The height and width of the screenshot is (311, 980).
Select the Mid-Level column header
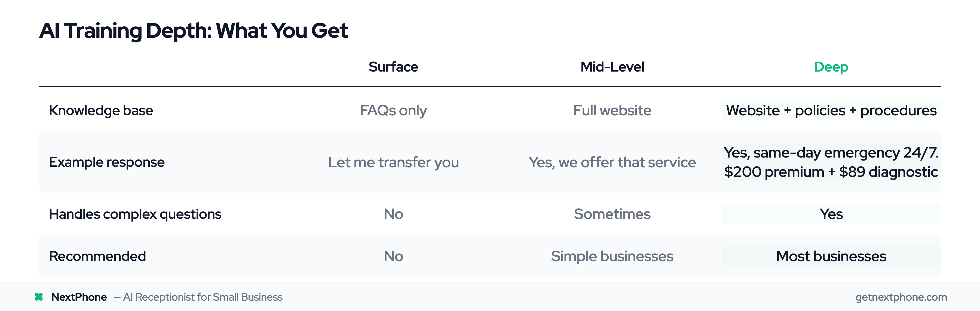[x=612, y=67]
